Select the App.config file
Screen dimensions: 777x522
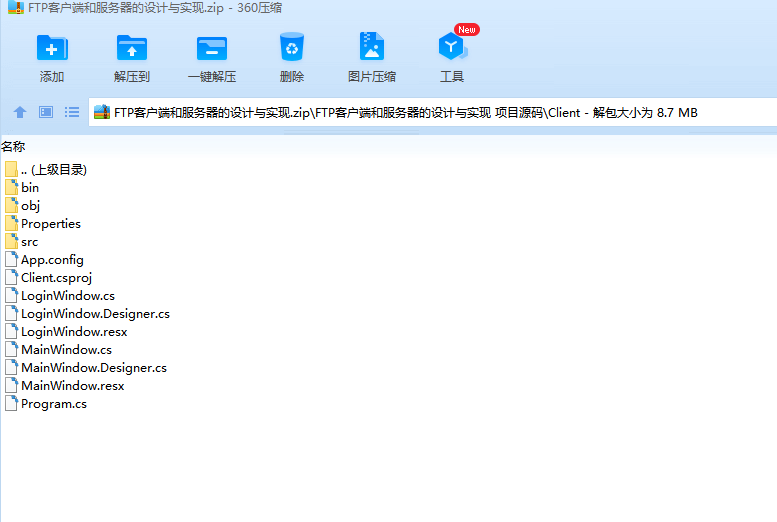(45, 260)
